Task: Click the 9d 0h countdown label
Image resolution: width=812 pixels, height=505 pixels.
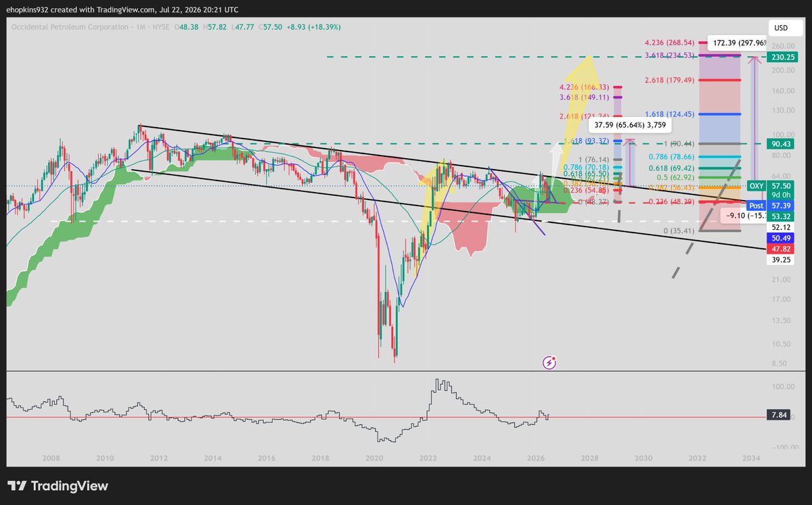Action: (x=780, y=195)
